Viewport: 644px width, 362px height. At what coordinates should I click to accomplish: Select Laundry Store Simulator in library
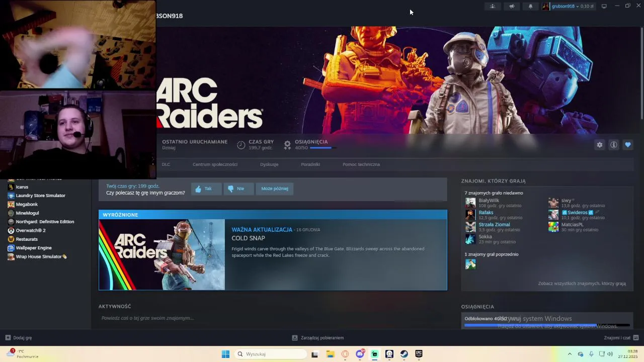[41, 196]
